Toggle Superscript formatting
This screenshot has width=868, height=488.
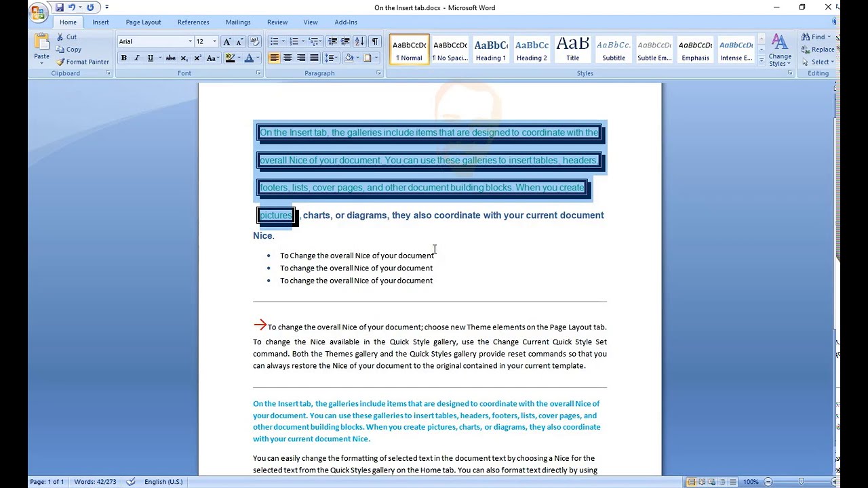[197, 58]
